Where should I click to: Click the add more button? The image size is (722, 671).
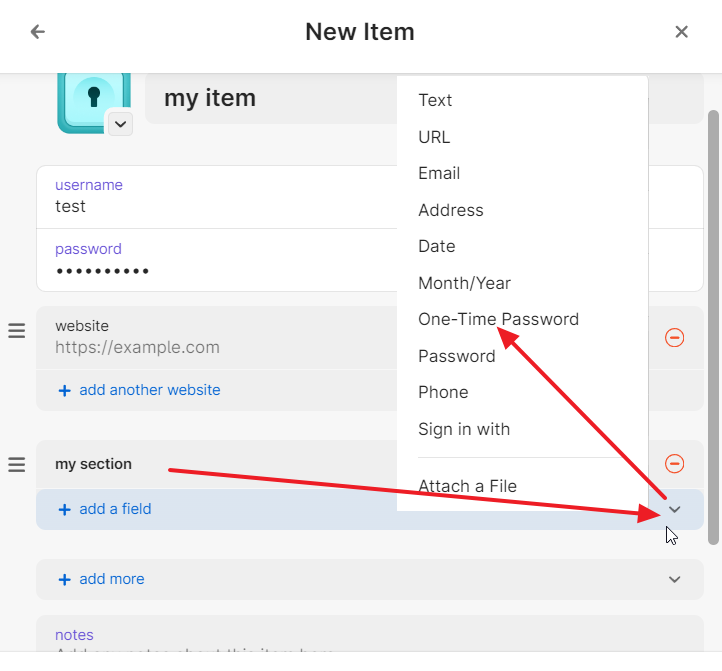point(111,579)
